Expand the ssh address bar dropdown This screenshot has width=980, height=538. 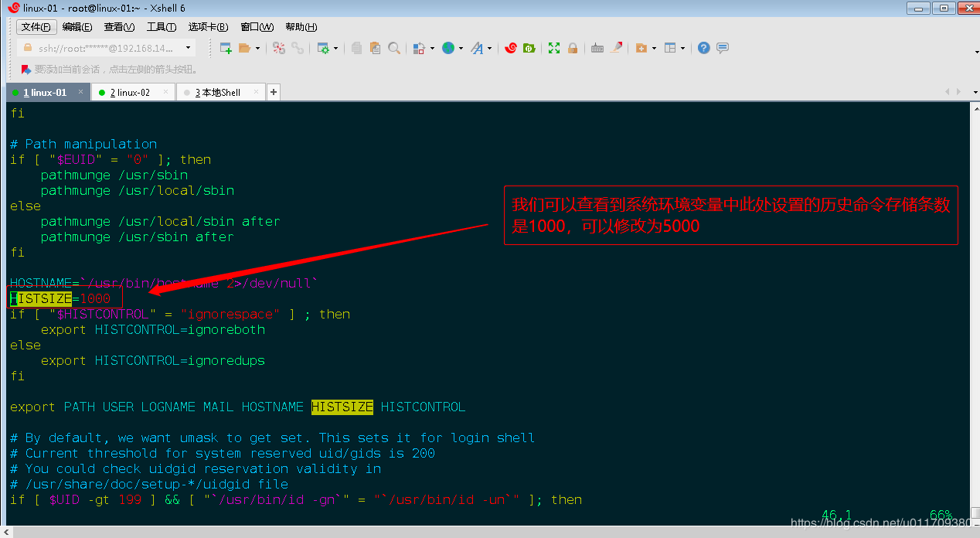[188, 48]
